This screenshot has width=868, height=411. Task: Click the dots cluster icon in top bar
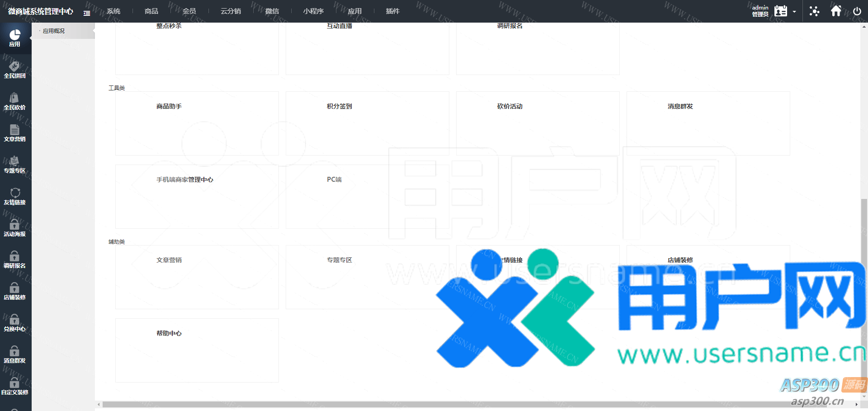[x=814, y=11]
